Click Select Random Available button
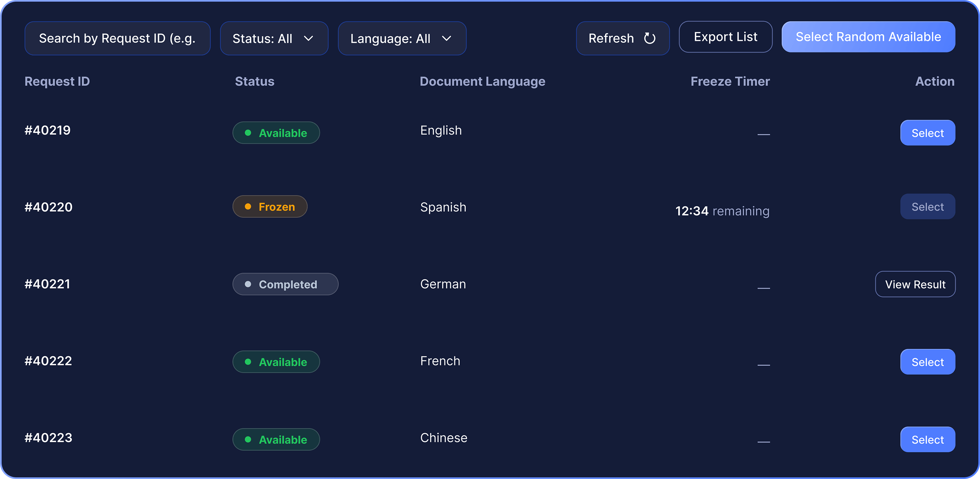The image size is (980, 479). pos(868,37)
